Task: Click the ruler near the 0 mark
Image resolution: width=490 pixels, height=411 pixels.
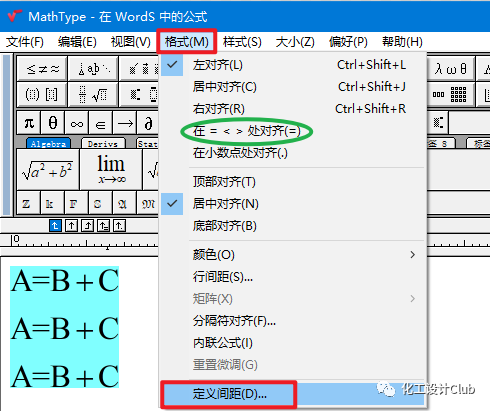Action: [15, 240]
